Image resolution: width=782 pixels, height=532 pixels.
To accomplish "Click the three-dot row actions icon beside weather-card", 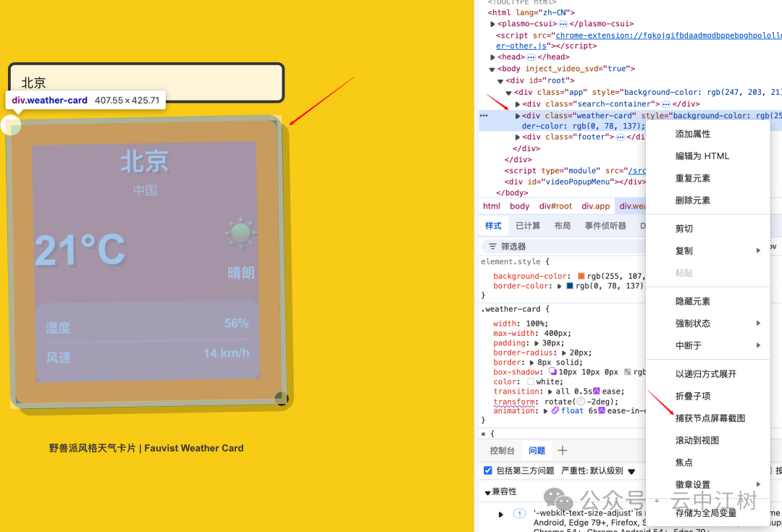I will point(483,115).
